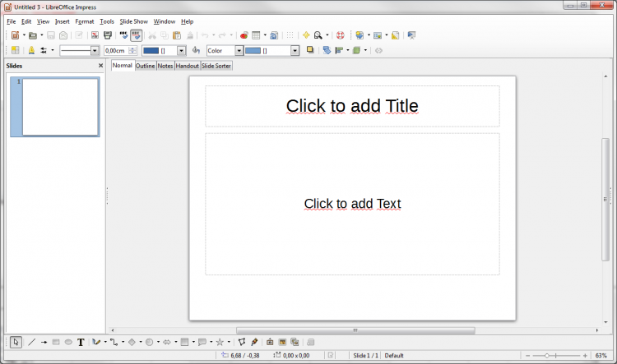
Task: Click the Print icon in toolbar
Action: pos(108,35)
